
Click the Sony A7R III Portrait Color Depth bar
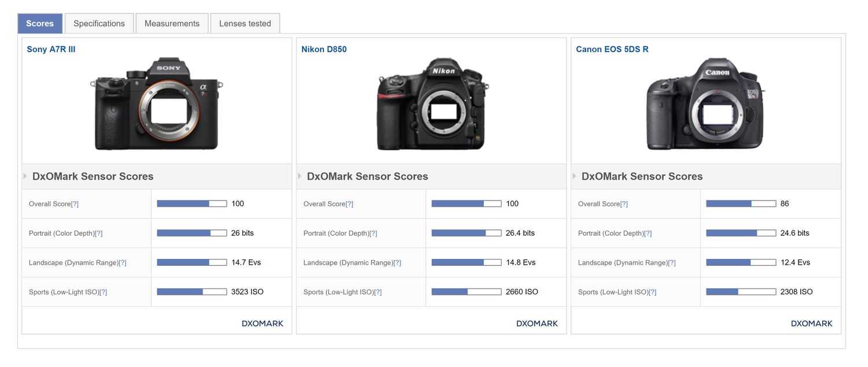[x=192, y=233]
